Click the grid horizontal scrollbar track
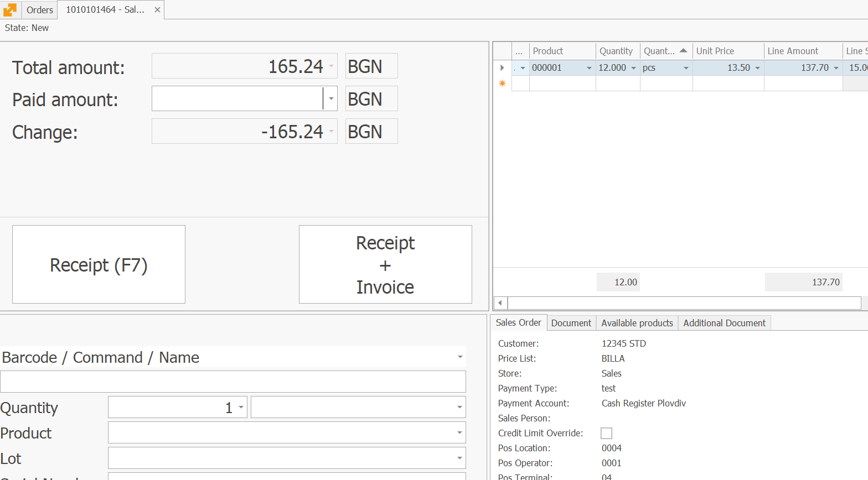This screenshot has height=480, width=868. [684, 303]
